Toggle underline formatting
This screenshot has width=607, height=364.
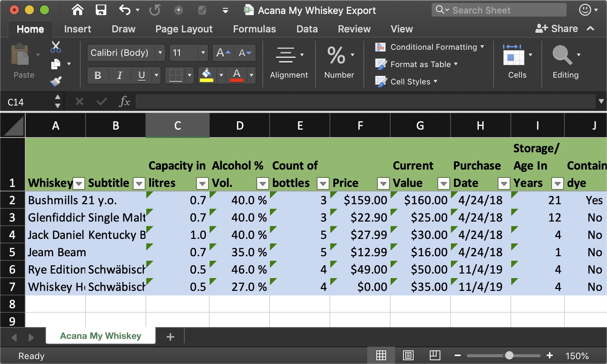point(141,75)
